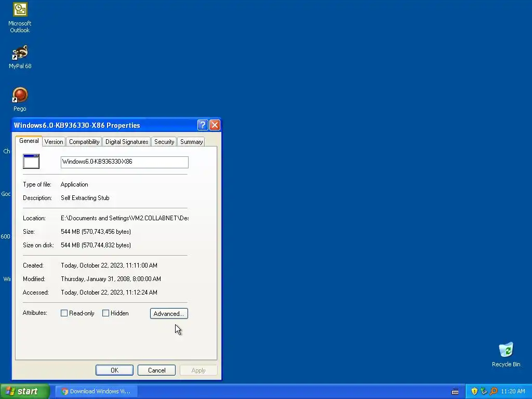The width and height of the screenshot is (532, 399).
Task: Click the Properties dialog title bar text
Action: (x=77, y=125)
